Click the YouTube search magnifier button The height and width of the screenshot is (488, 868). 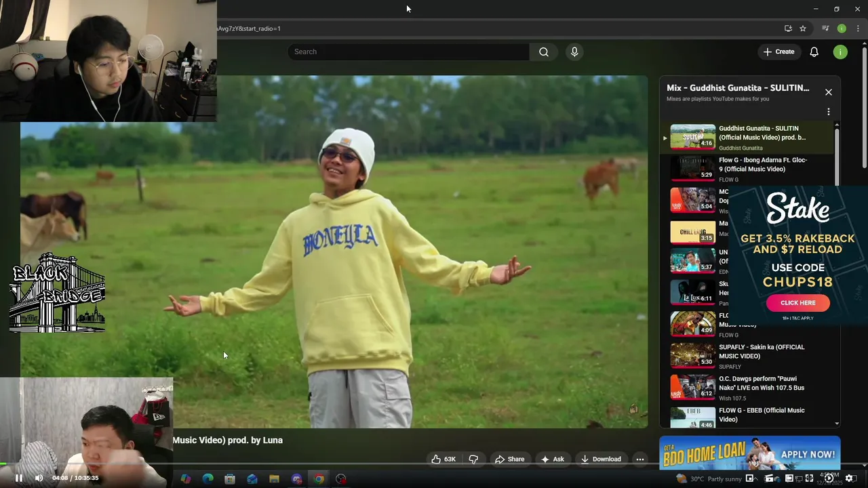(x=544, y=52)
